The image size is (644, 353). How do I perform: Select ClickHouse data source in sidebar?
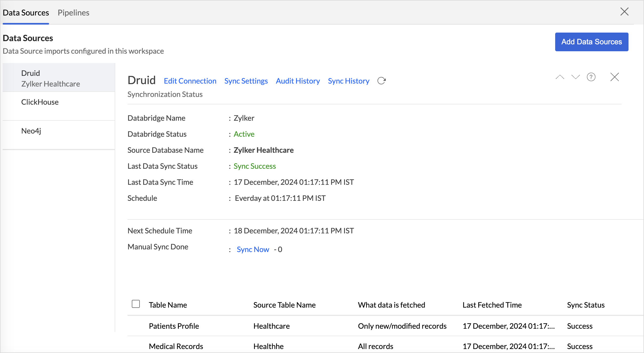[40, 102]
